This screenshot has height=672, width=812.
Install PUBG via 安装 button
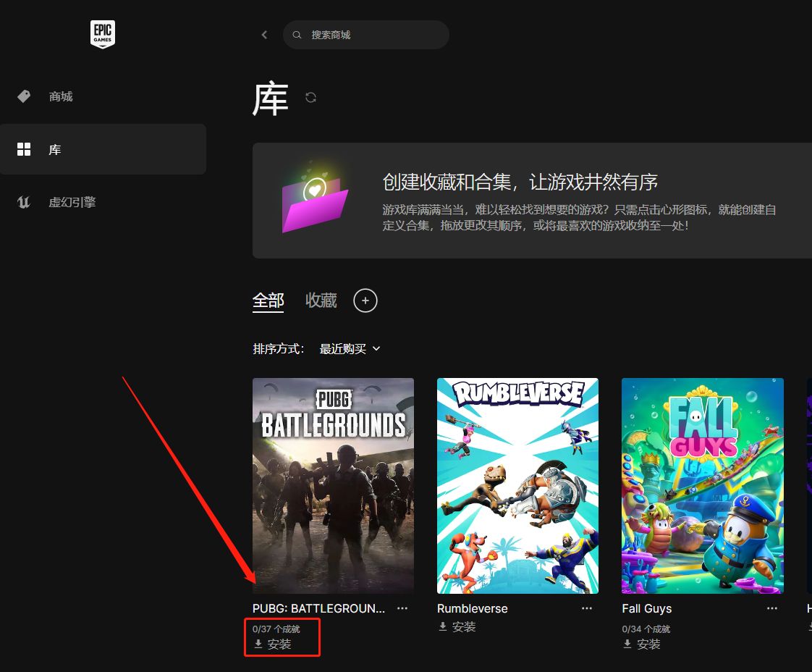[x=272, y=644]
